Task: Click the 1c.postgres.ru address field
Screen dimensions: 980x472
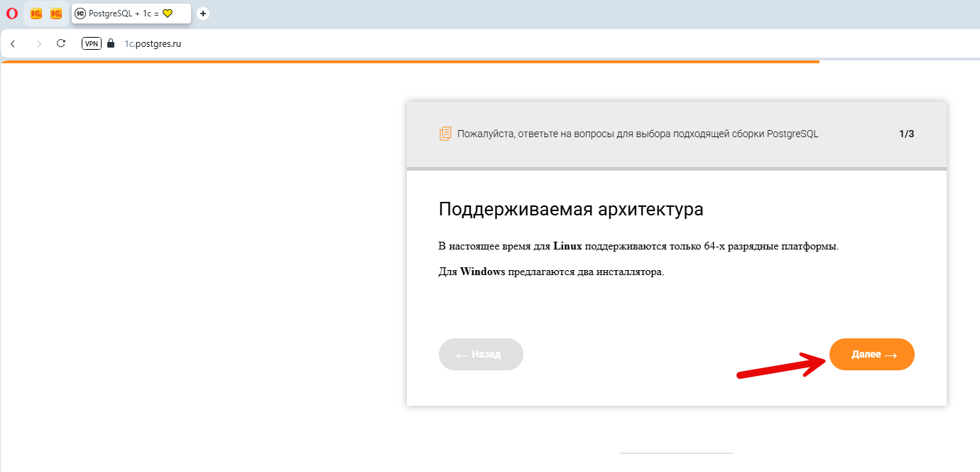Action: pyautogui.click(x=153, y=43)
